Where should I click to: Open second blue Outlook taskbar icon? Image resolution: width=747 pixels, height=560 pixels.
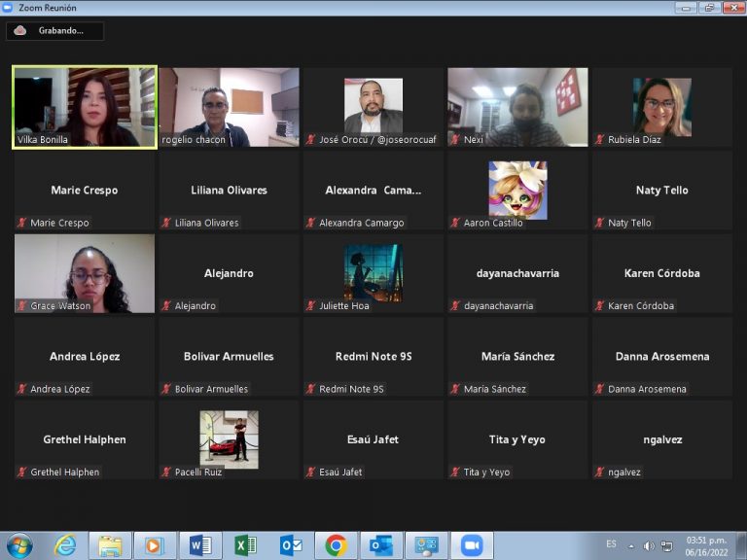click(381, 545)
